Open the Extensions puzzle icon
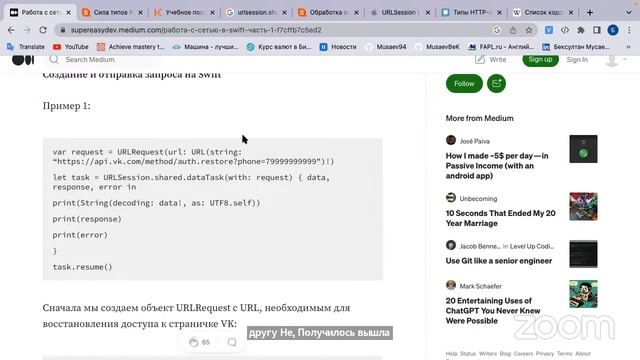Viewport: 640px width, 360px height. click(581, 30)
